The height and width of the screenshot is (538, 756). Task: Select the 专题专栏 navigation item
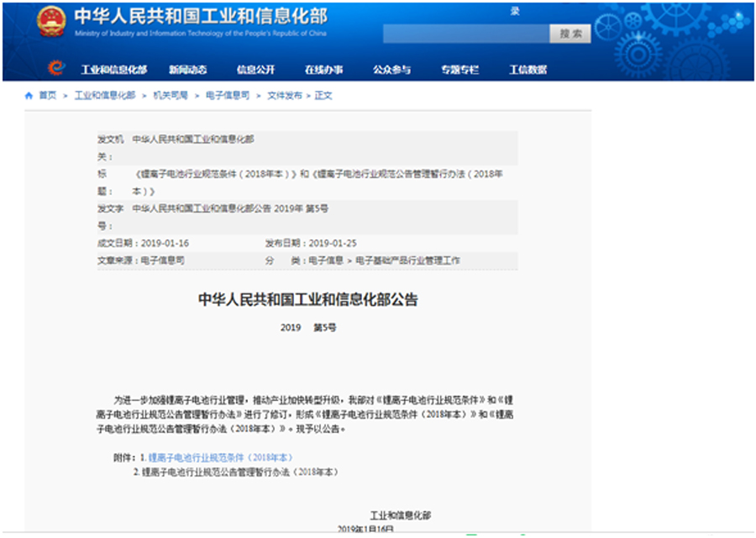(x=459, y=70)
